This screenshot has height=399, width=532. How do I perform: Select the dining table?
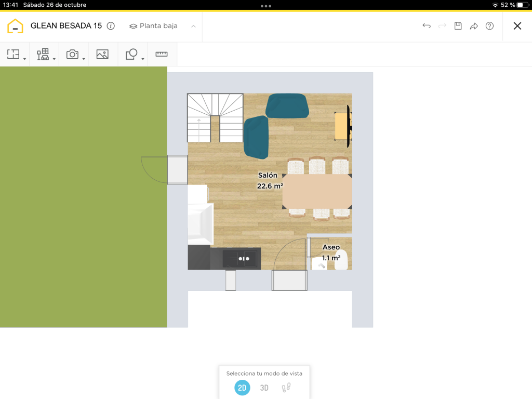[317, 191]
